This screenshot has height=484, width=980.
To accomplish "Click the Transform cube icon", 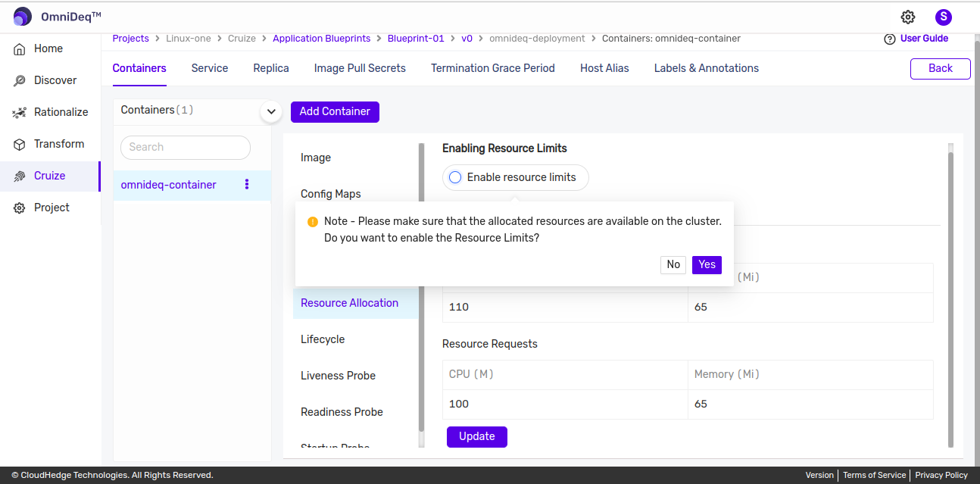I will (x=20, y=144).
